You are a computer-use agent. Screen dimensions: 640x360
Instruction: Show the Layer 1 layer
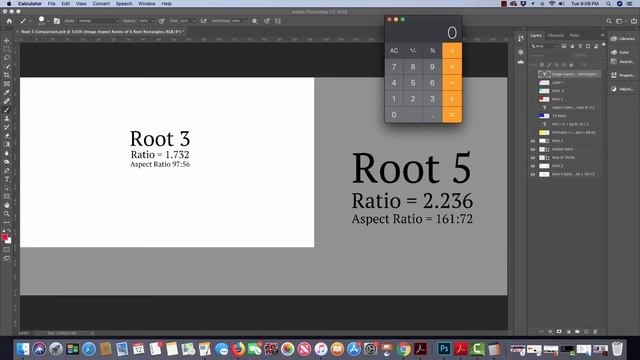(533, 82)
